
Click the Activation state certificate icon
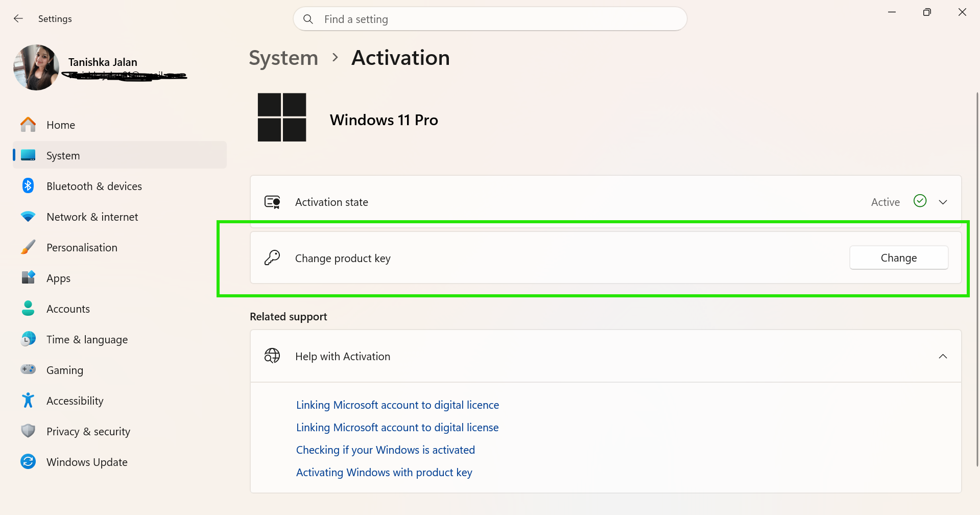[x=272, y=202]
